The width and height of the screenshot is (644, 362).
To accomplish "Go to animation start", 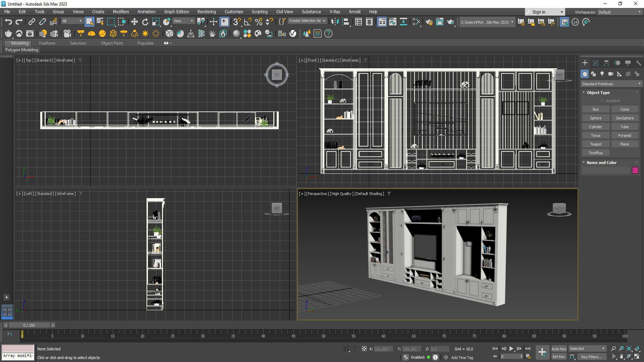I will (x=495, y=349).
